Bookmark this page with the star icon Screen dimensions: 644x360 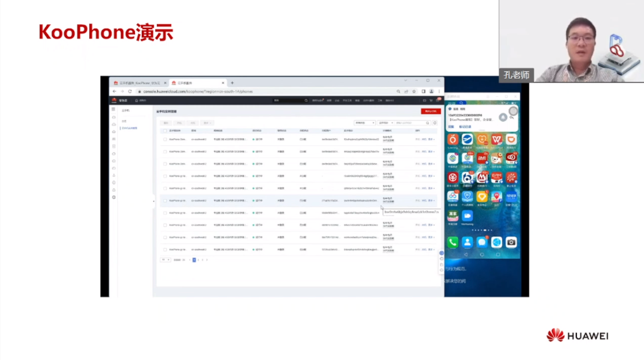click(414, 91)
